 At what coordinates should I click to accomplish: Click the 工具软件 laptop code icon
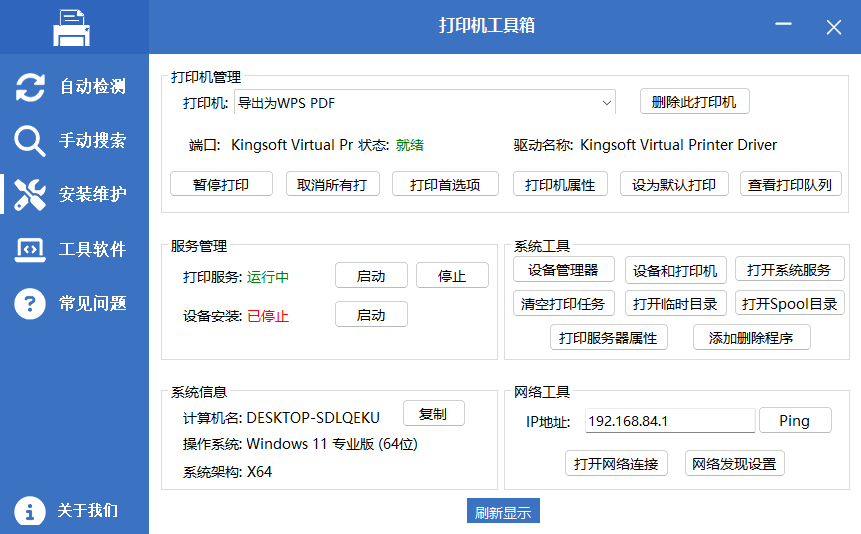click(30, 249)
